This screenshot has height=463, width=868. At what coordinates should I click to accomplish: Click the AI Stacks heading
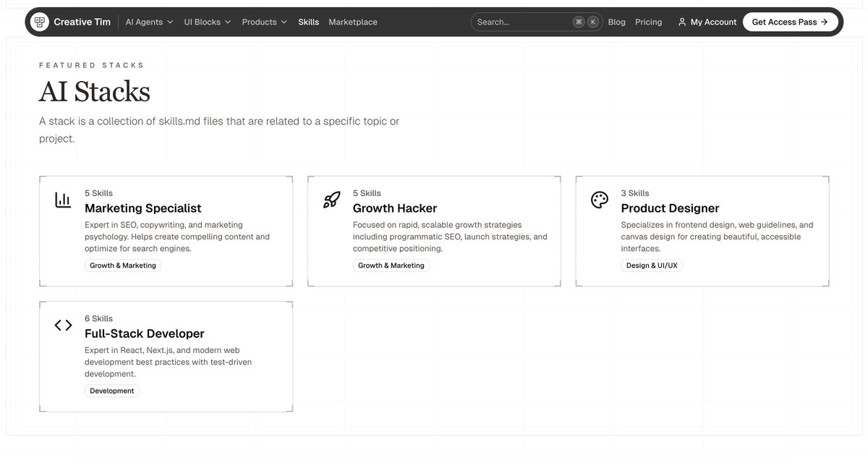point(95,92)
